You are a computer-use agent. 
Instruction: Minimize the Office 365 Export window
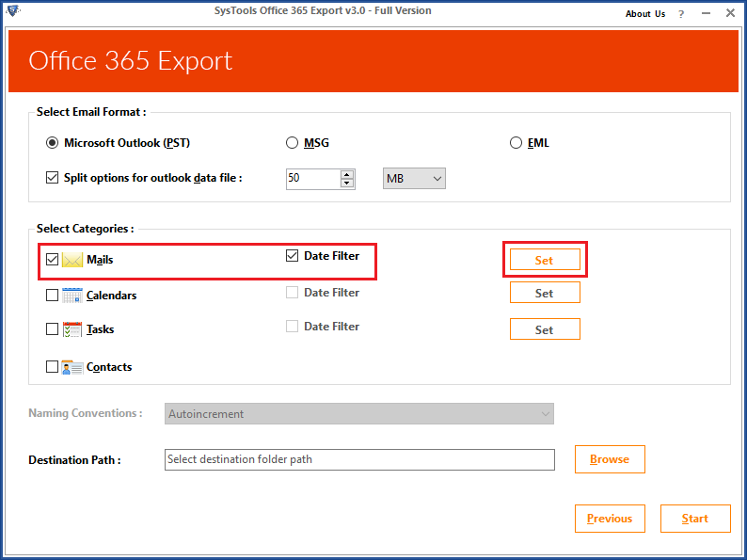point(706,13)
